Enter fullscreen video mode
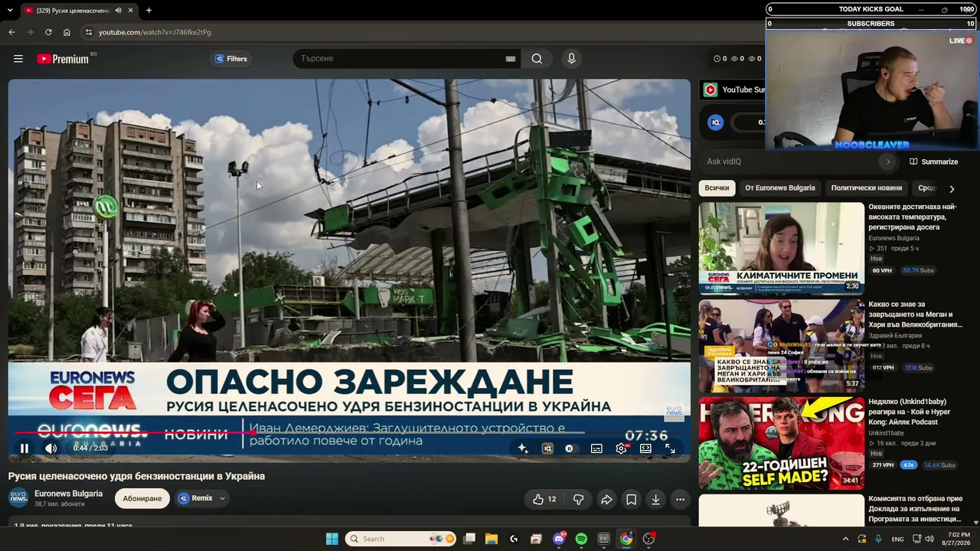The height and width of the screenshot is (551, 980). 670,448
